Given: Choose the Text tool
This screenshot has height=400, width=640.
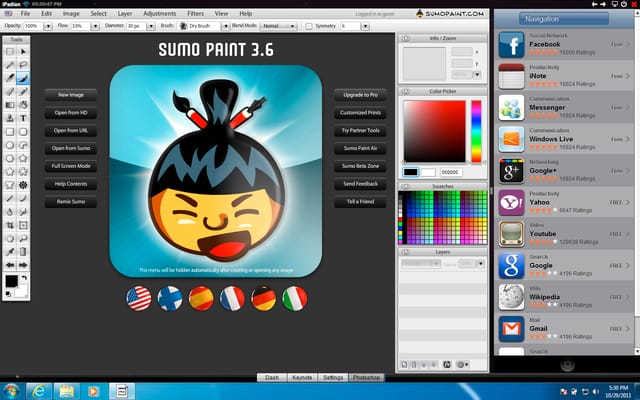Looking at the screenshot, I should tap(23, 118).
